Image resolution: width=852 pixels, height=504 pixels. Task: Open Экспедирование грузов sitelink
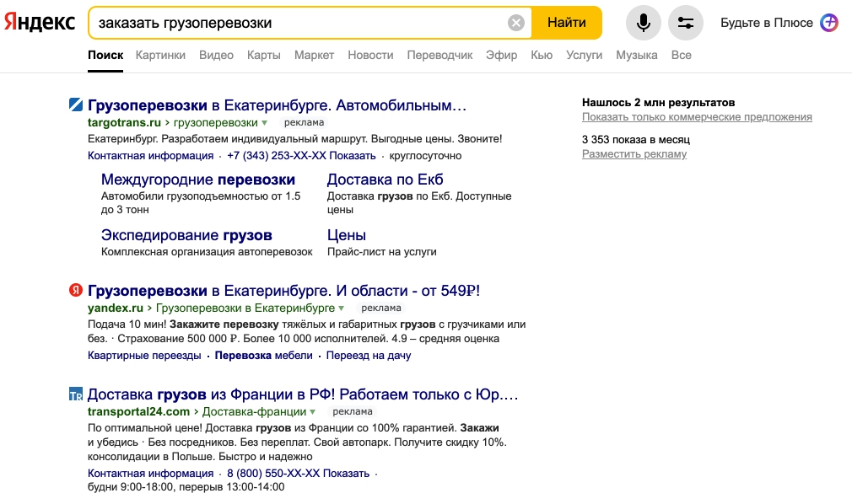pos(186,235)
